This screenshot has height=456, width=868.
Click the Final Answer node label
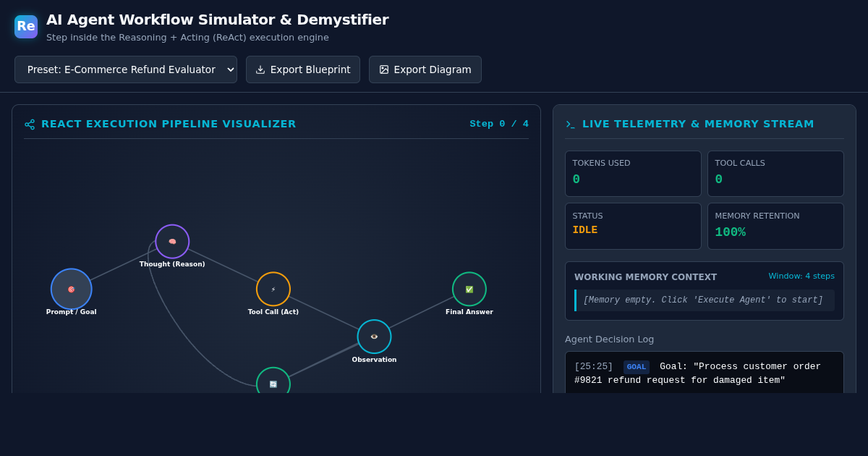click(x=469, y=312)
